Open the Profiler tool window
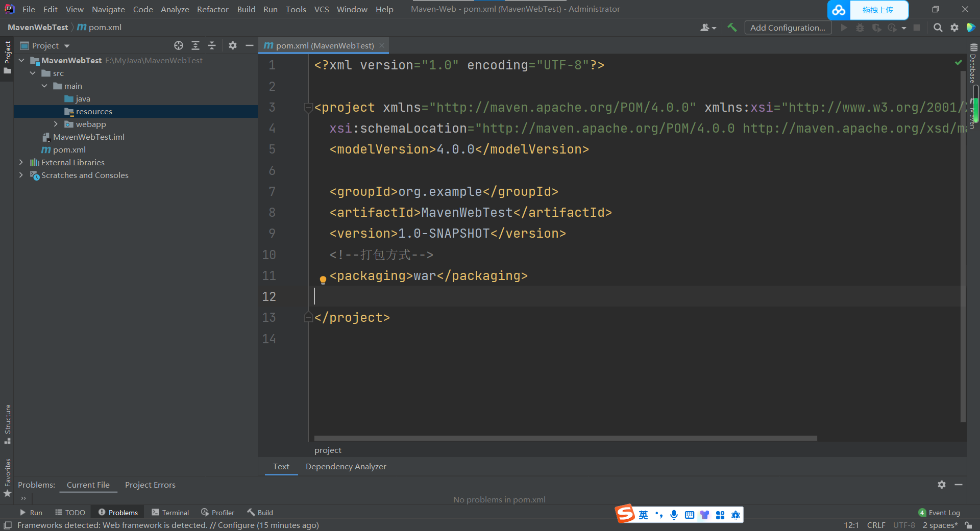 (217, 513)
